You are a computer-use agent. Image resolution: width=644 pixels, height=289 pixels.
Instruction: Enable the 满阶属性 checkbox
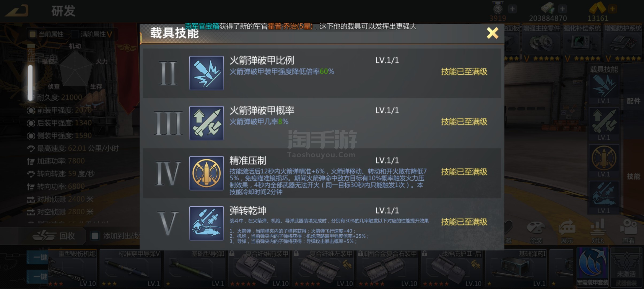tap(75, 34)
